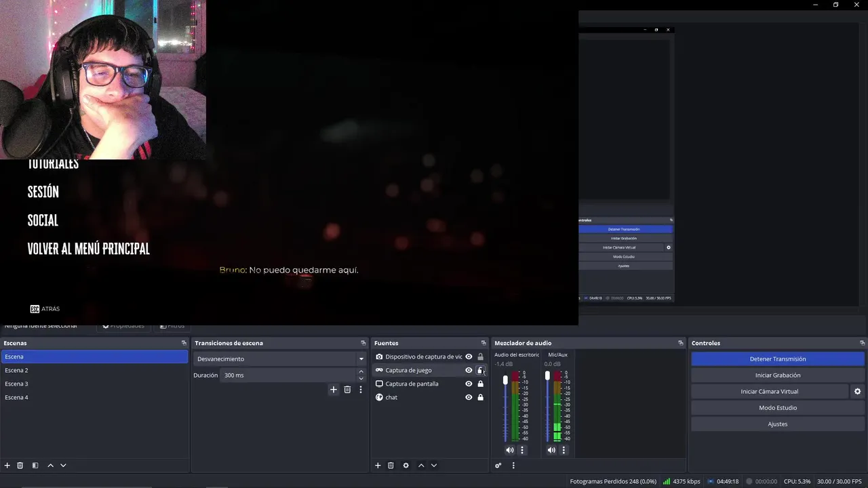
Task: Unlock the chat source
Action: click(x=481, y=397)
